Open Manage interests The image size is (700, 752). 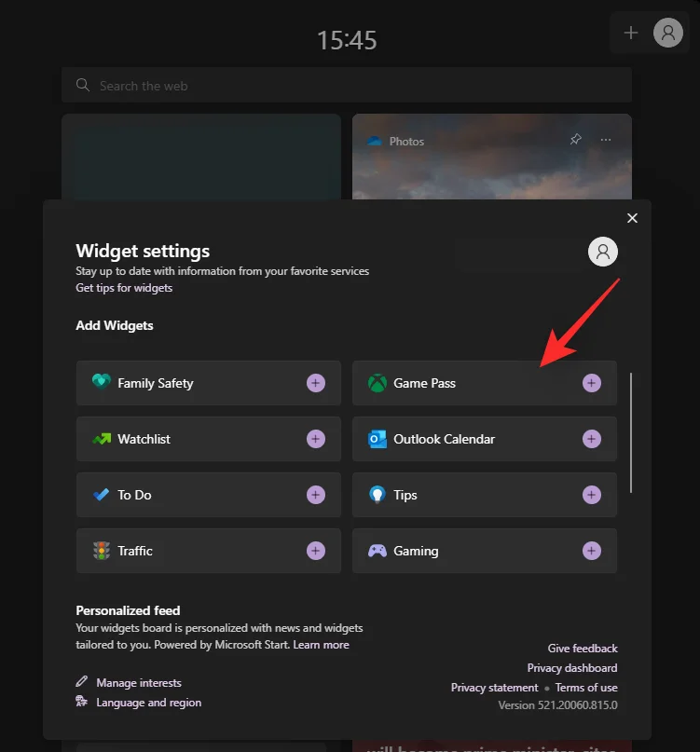click(x=139, y=682)
